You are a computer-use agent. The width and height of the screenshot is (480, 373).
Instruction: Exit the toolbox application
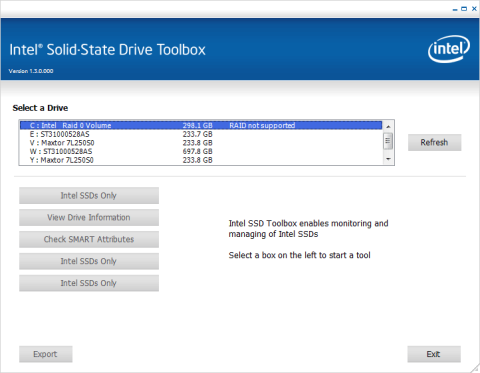pyautogui.click(x=434, y=354)
